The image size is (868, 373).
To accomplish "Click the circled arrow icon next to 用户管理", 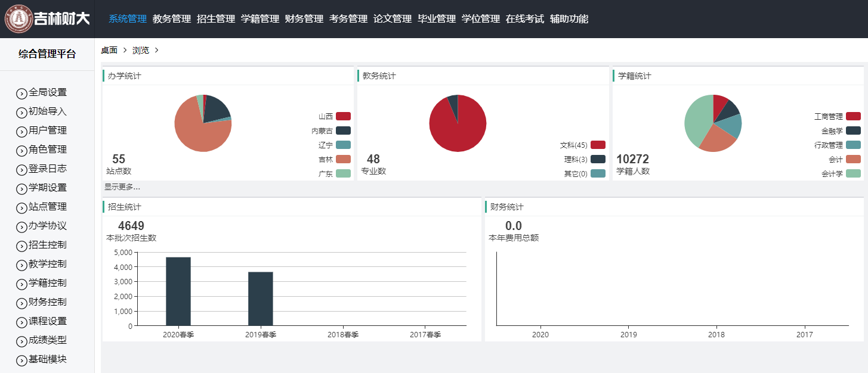I will click(21, 131).
